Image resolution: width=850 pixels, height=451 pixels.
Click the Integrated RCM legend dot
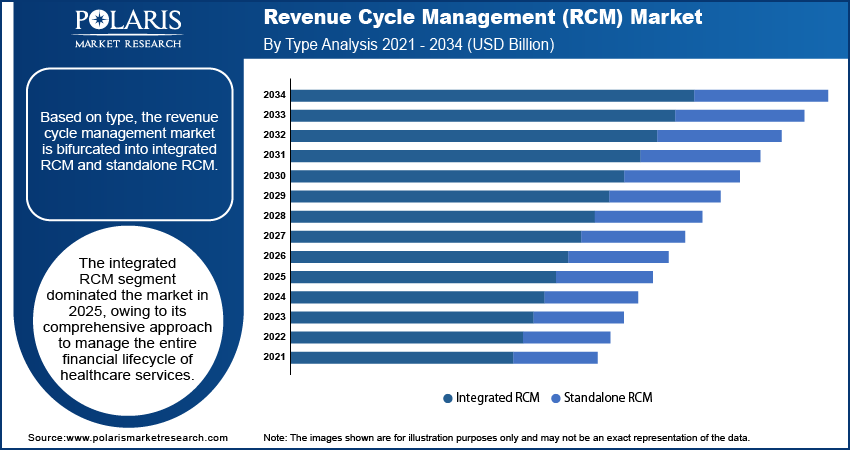(x=448, y=398)
